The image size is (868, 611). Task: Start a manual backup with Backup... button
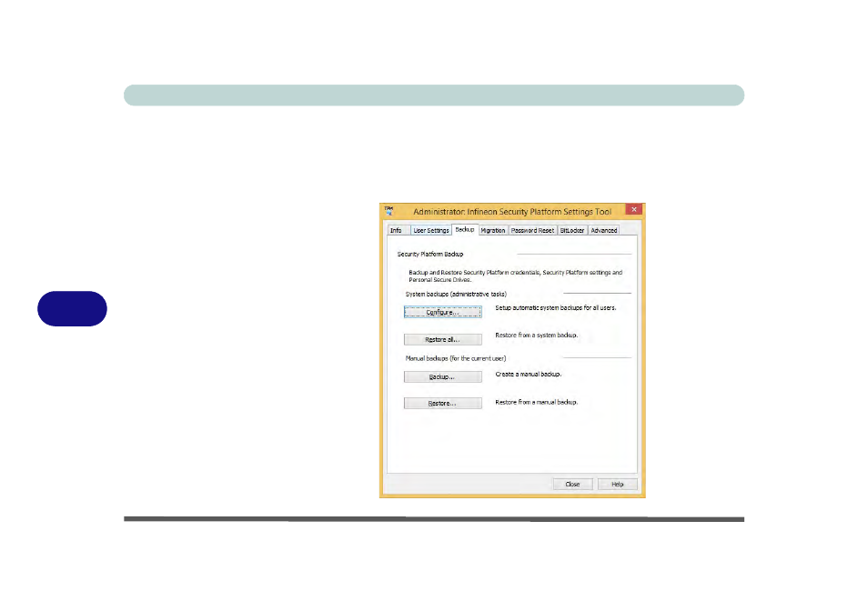coord(442,376)
